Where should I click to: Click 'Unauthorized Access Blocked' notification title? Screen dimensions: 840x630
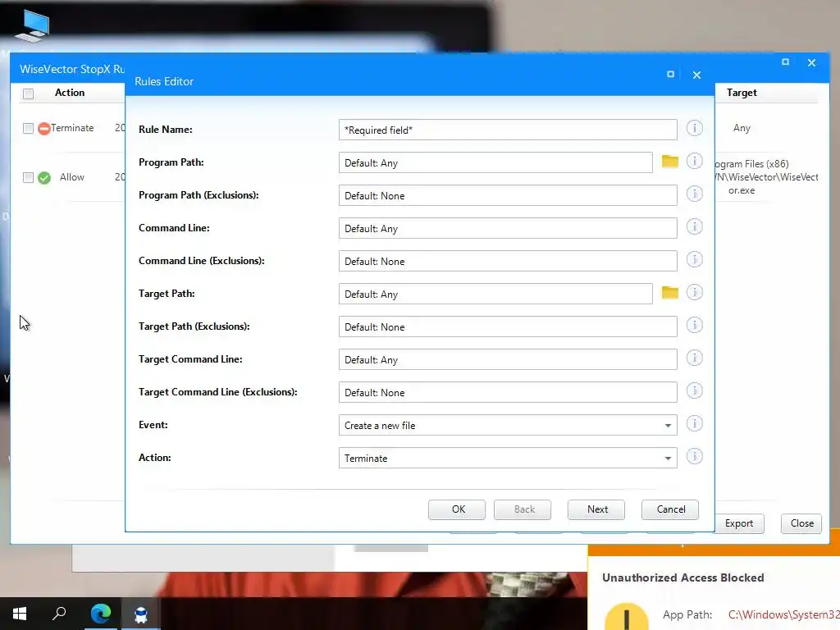coord(682,577)
